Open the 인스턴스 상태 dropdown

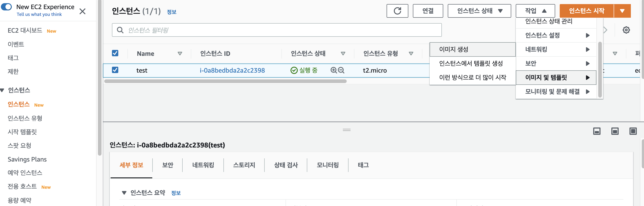click(x=479, y=11)
